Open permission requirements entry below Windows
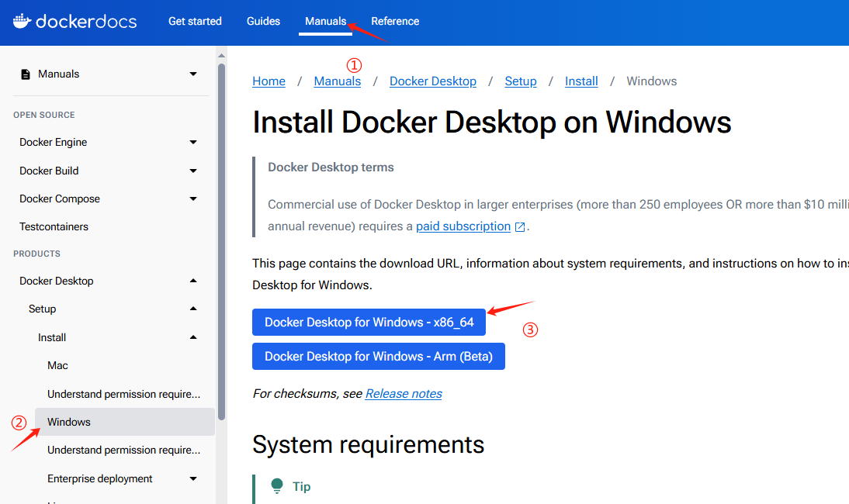The image size is (849, 504). 123,450
